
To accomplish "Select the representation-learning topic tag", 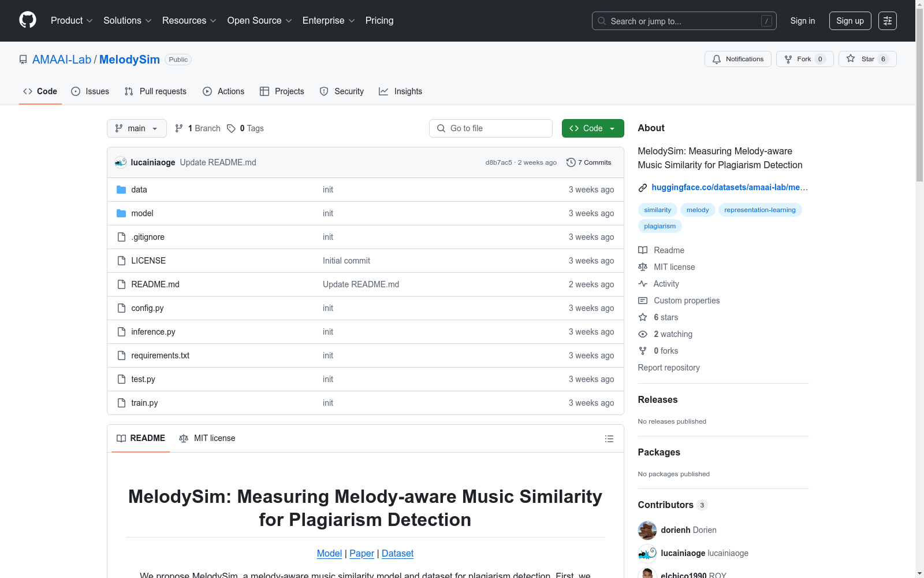I will pyautogui.click(x=760, y=210).
